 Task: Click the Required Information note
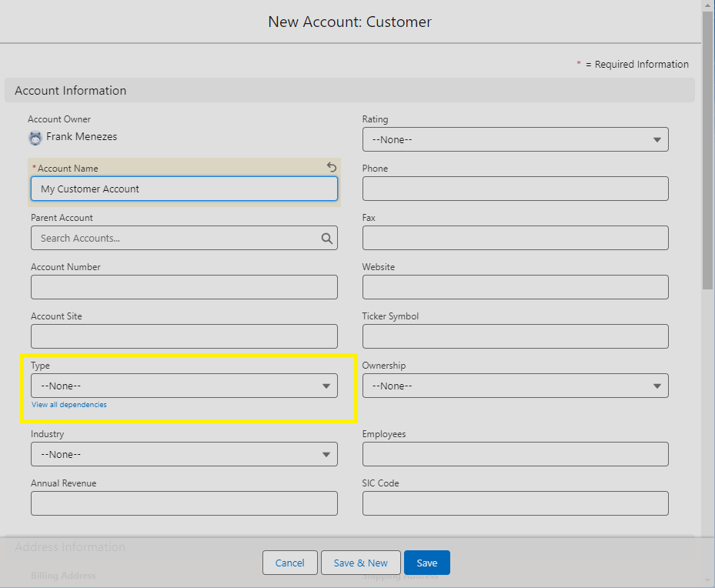[x=633, y=65]
